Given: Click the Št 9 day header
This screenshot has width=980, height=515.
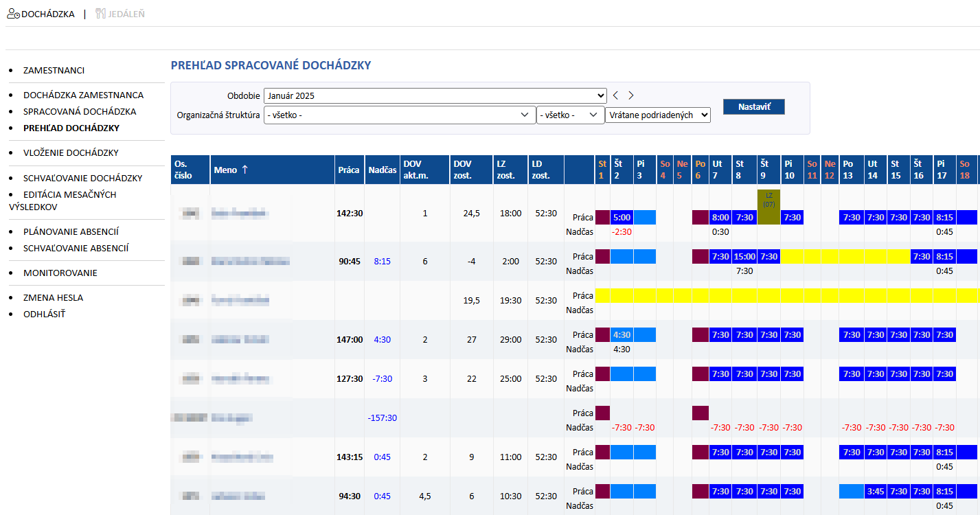Looking at the screenshot, I should coord(768,170).
